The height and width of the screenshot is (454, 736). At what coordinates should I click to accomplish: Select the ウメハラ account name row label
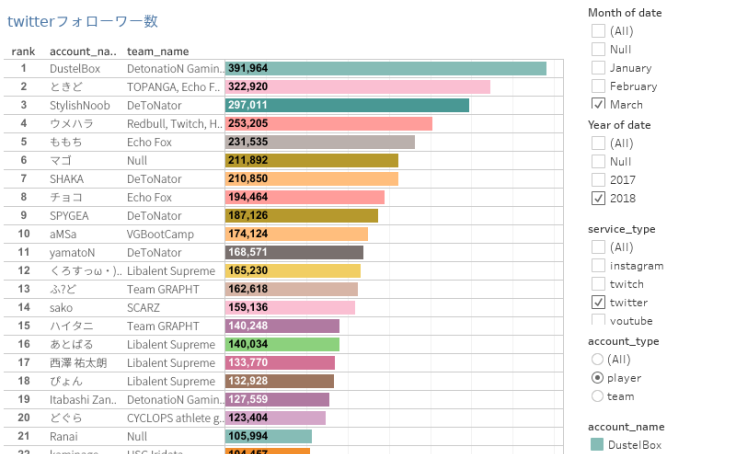point(71,123)
